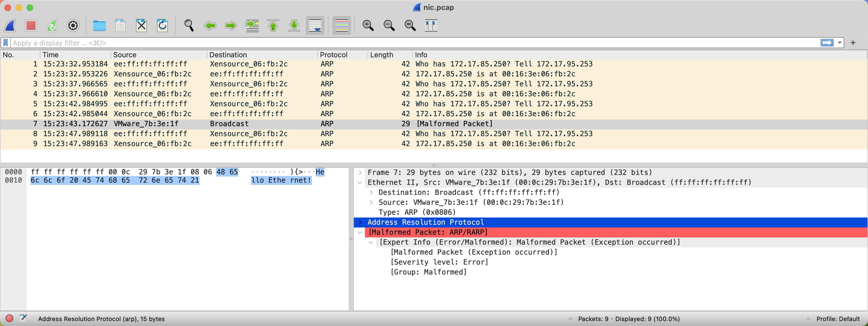Toggle auto-scroll during live capture
This screenshot has width=868, height=326.
tap(315, 26)
